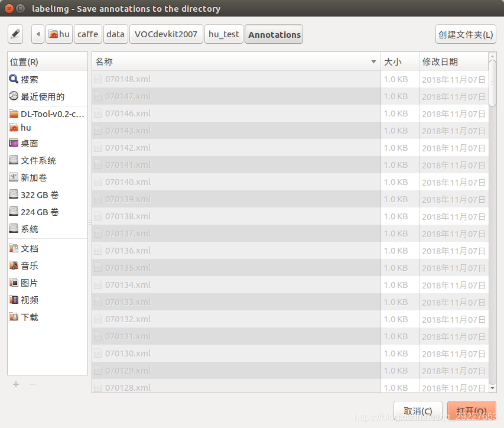Image resolution: width=504 pixels, height=428 pixels.
Task: Click the scrollbar up arrow
Action: point(492,56)
